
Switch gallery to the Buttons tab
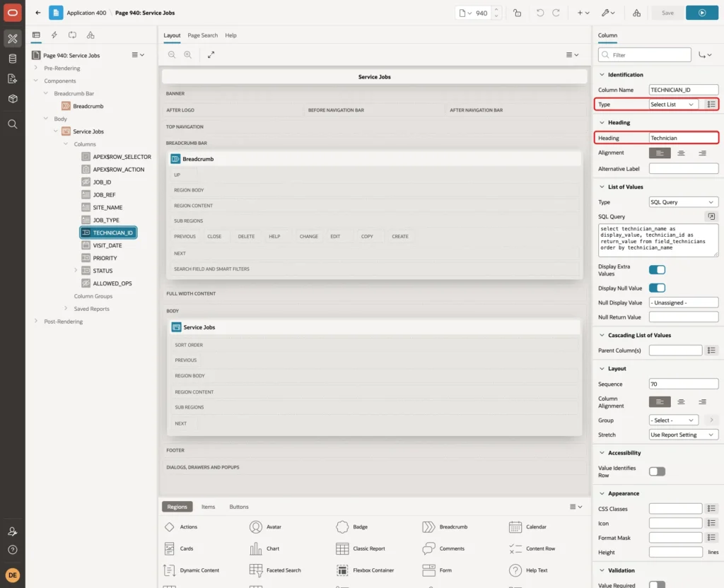pos(239,507)
